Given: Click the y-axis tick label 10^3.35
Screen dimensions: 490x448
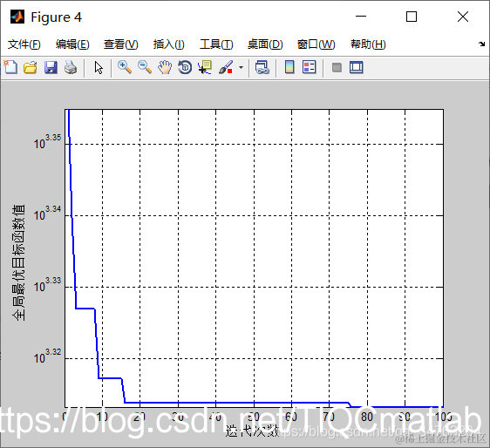Looking at the screenshot, I should click(x=47, y=142).
